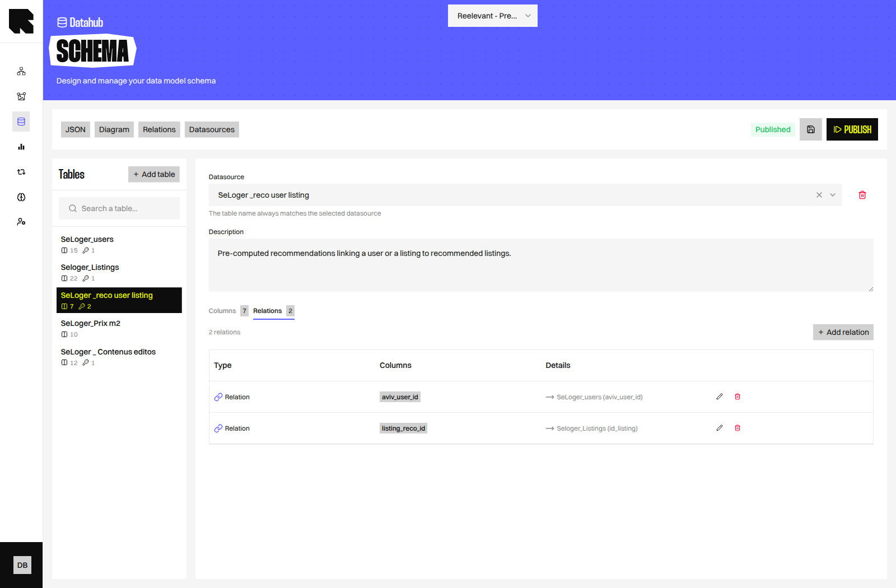Open the bar chart analytics sidebar icon
This screenshot has height=588, width=896.
click(21, 147)
